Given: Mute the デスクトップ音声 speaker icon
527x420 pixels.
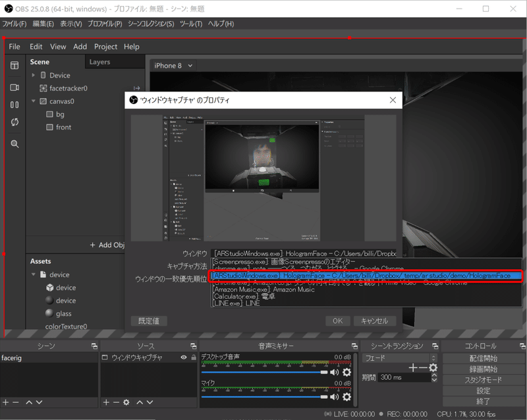Looking at the screenshot, I should tap(334, 372).
